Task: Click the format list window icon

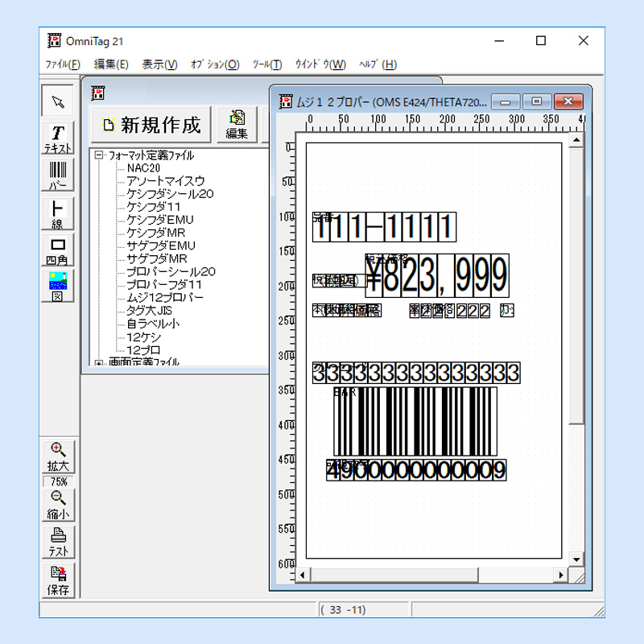Action: pyautogui.click(x=97, y=93)
